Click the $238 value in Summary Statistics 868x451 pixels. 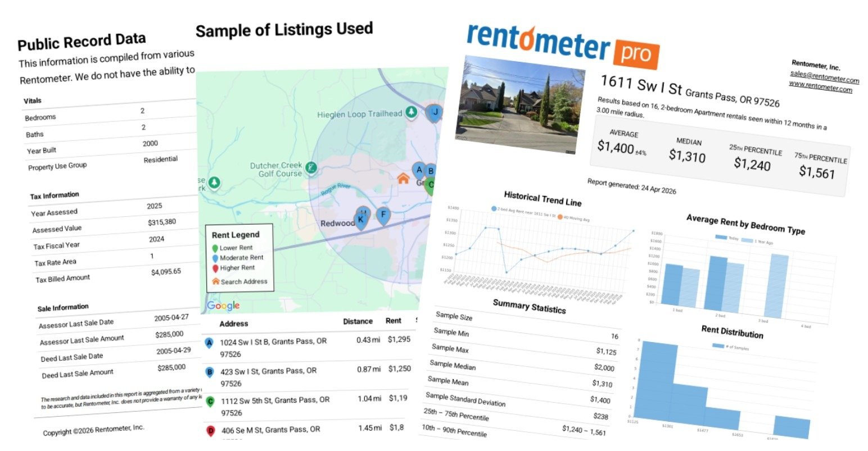tap(600, 416)
